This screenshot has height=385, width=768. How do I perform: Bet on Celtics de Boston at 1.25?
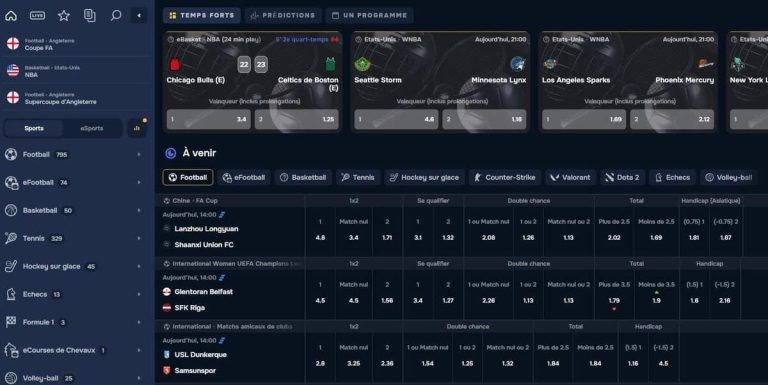297,119
